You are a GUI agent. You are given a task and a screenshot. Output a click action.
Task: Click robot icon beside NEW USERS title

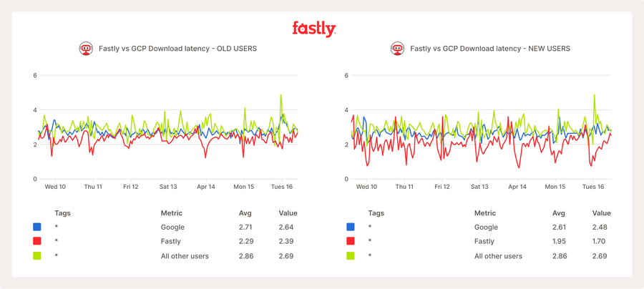[x=398, y=49]
